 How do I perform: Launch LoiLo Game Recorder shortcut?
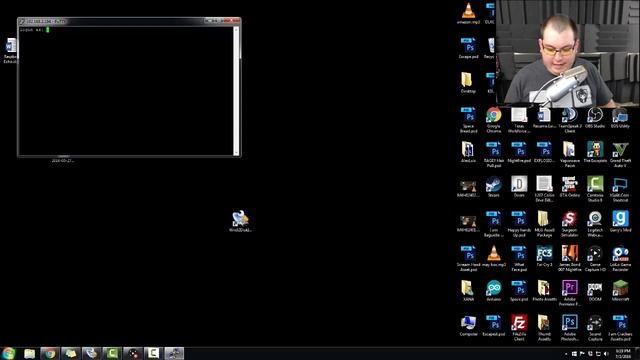(620, 258)
